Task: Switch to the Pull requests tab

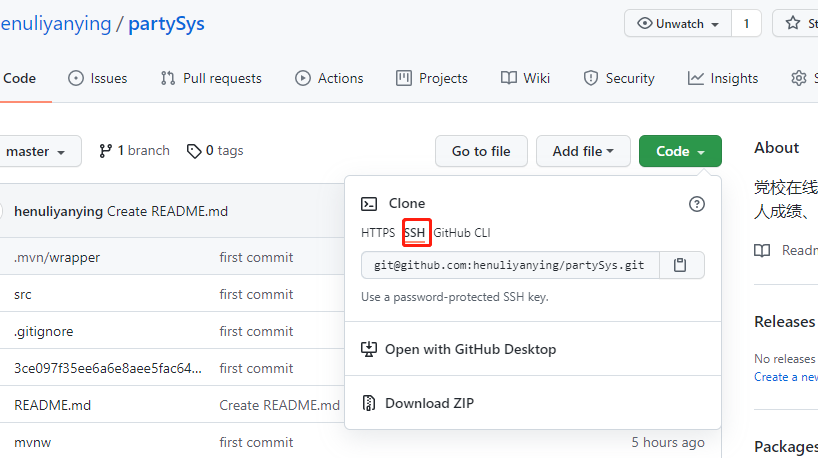Action: coord(211,78)
